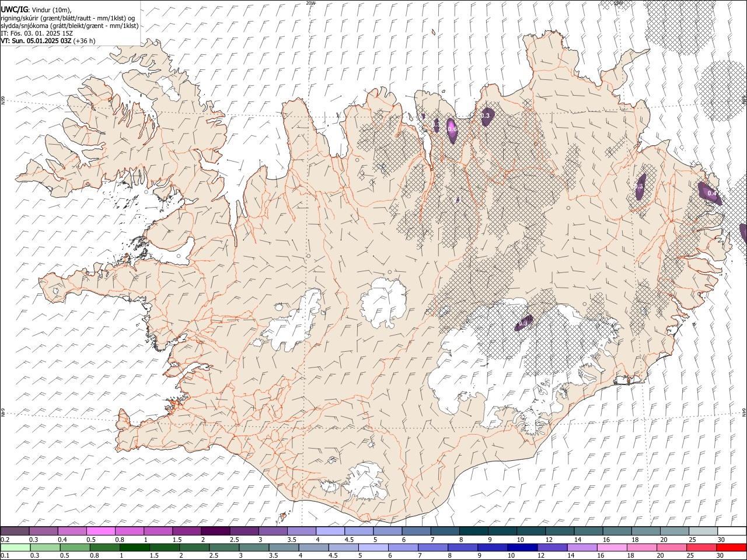747x560 pixels.
Task: Click the 'rigning/skúrir' legend description line
Action: coord(68,18)
